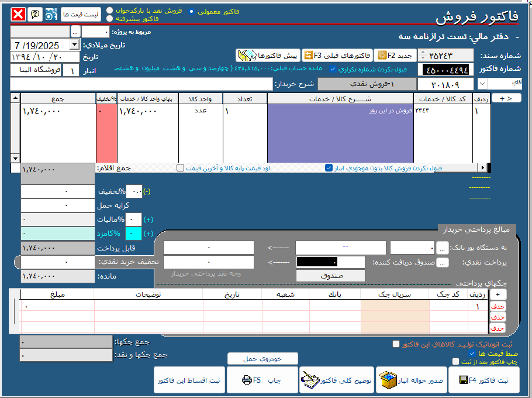The width and height of the screenshot is (532, 398).
Task: Click the F2 new invoice (جدید) button
Action: click(x=395, y=56)
